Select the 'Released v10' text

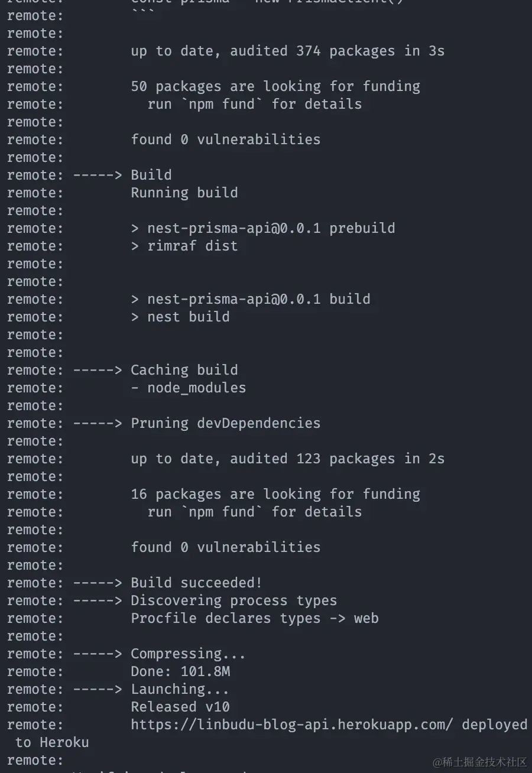(x=180, y=707)
